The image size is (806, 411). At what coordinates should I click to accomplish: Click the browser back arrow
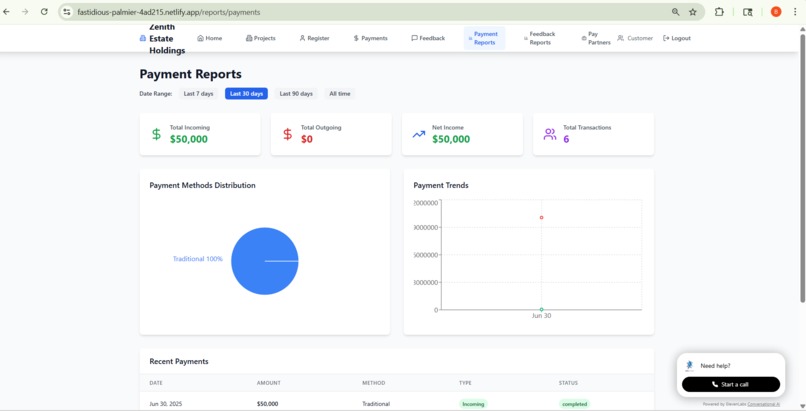(x=7, y=12)
